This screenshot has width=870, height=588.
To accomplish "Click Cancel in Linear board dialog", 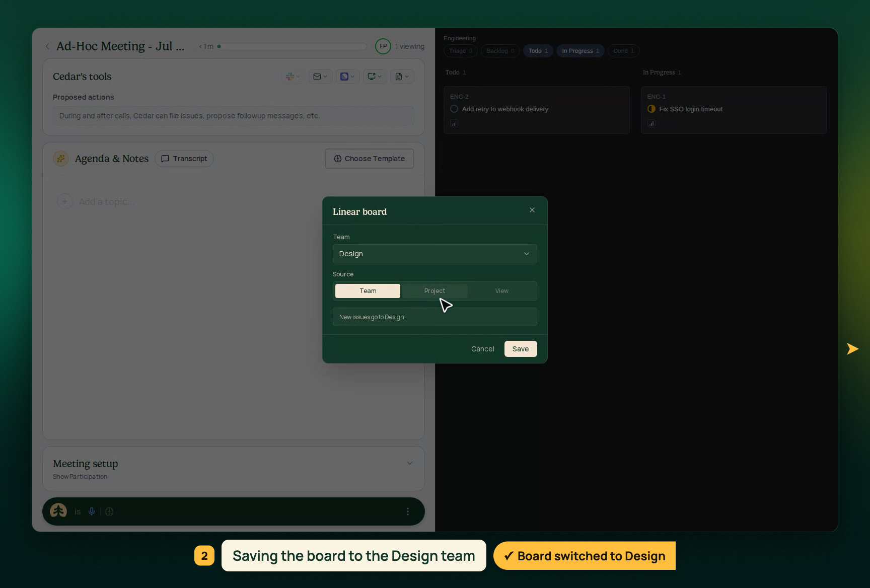I will pos(482,349).
